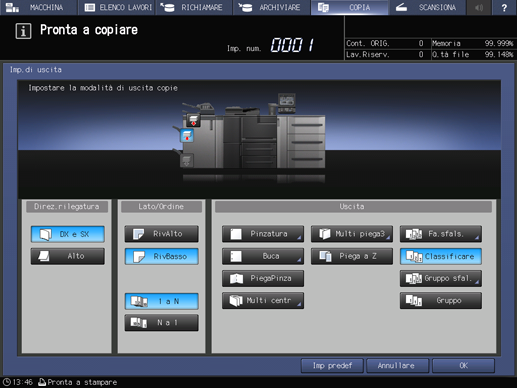Click the Lav.Riserv. counter
Image resolution: width=517 pixels, height=388 pixels.
coord(385,54)
